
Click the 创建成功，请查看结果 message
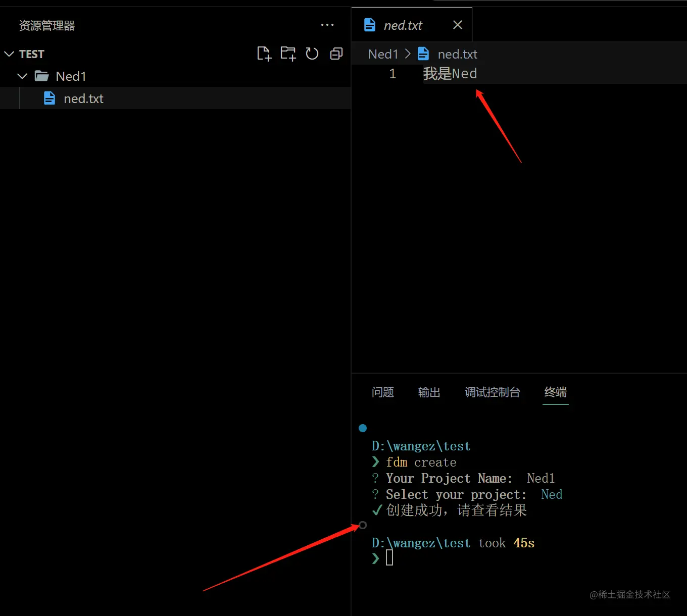tap(456, 510)
